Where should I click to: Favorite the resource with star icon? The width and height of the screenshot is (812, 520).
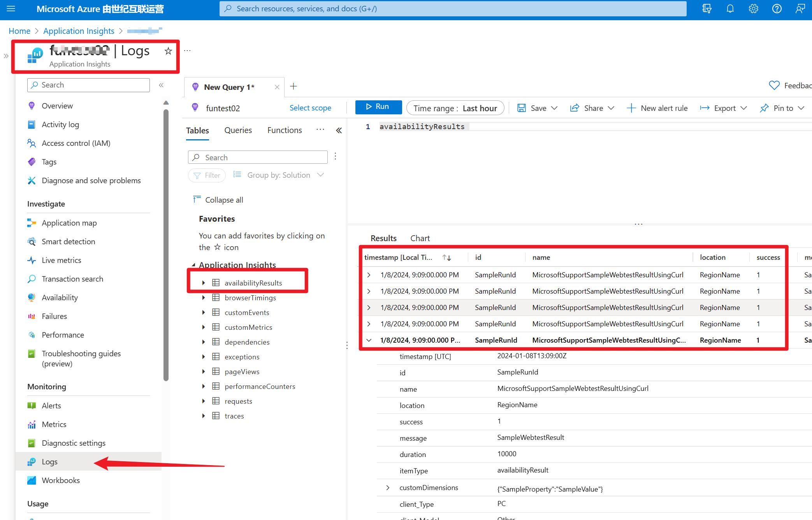pos(168,51)
